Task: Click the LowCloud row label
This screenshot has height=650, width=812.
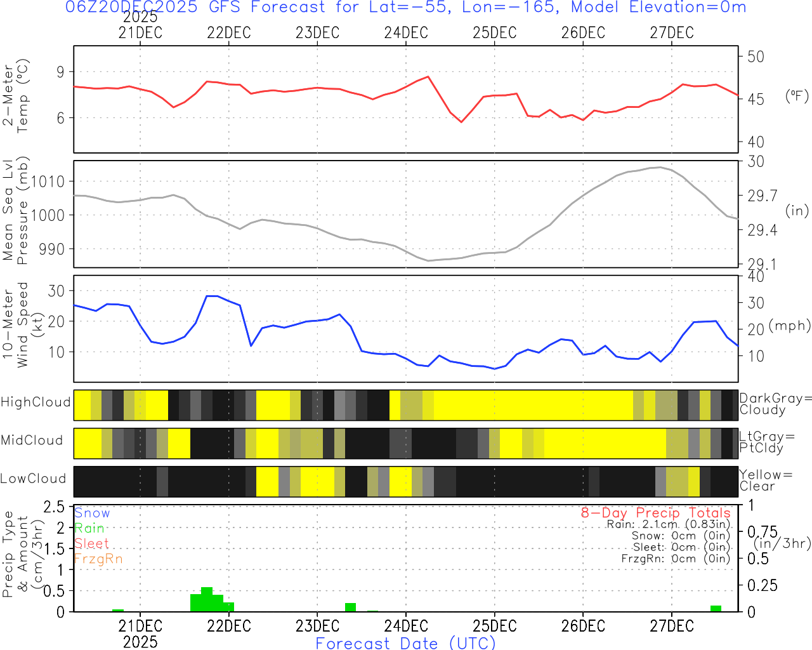Action: 33,479
